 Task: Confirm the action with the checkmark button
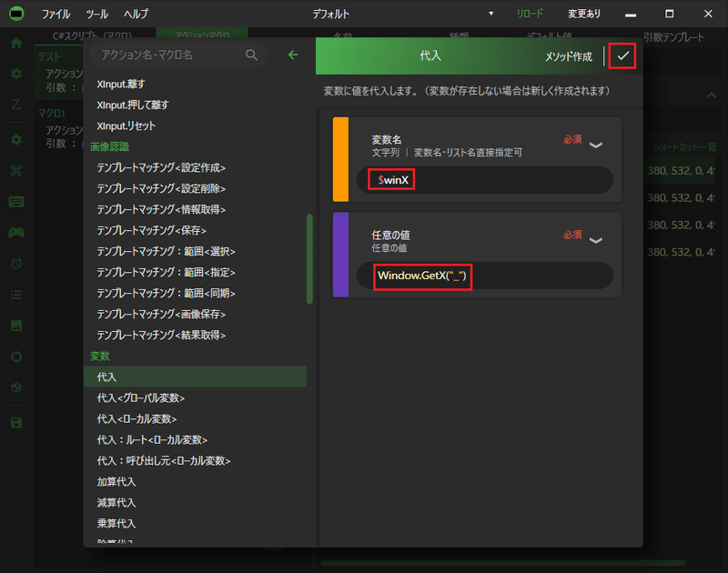click(x=622, y=56)
